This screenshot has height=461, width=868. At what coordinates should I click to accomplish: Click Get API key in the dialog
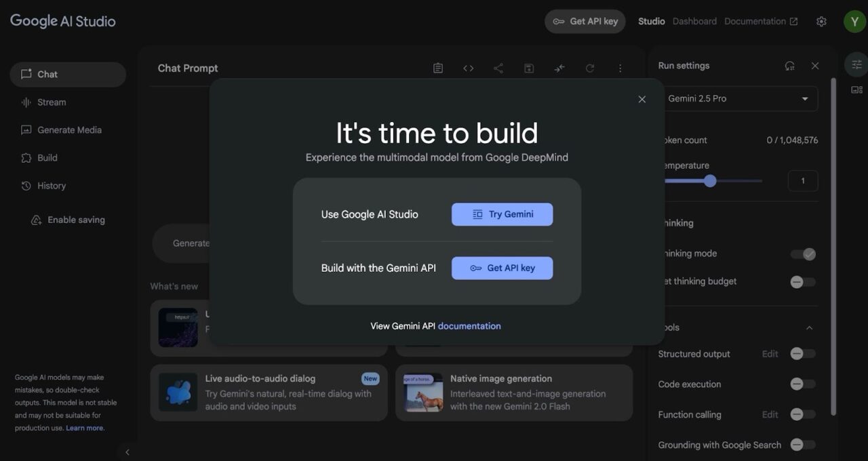click(x=502, y=268)
